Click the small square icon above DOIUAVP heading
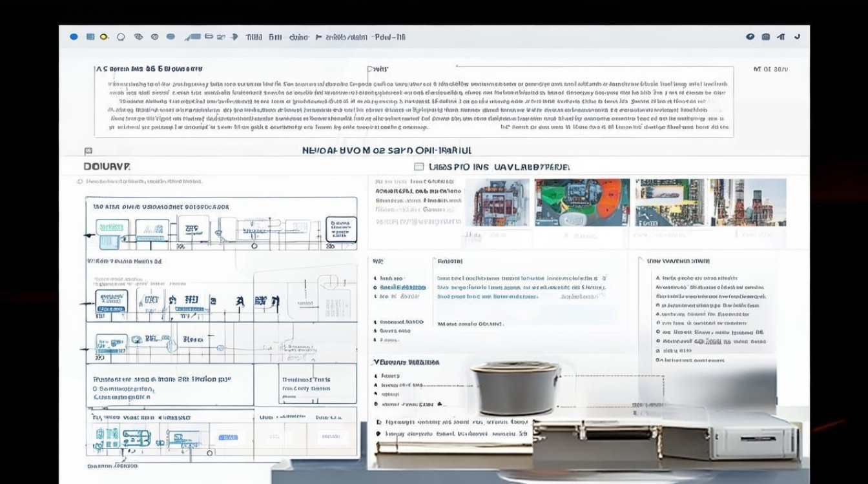The height and width of the screenshot is (484, 868). 88,151
